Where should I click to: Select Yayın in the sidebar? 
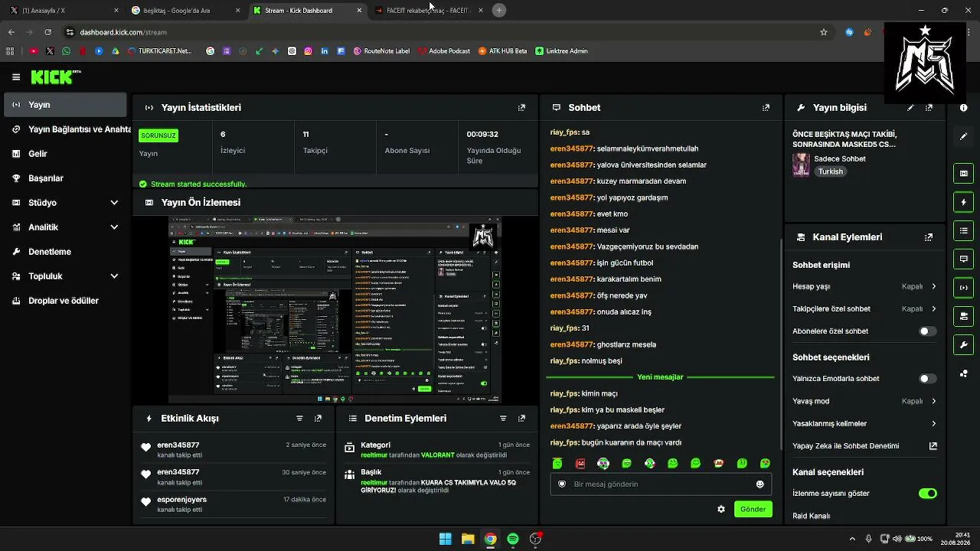(65, 105)
